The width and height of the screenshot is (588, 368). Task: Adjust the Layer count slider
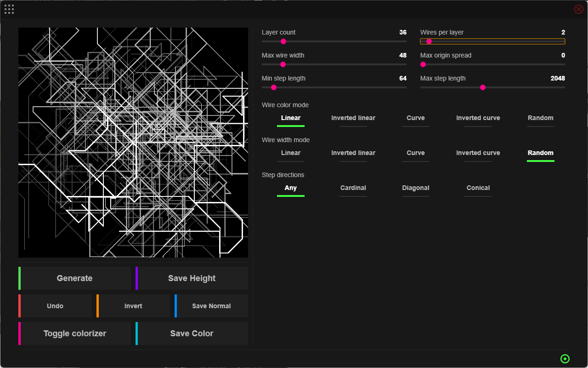pyautogui.click(x=334, y=41)
